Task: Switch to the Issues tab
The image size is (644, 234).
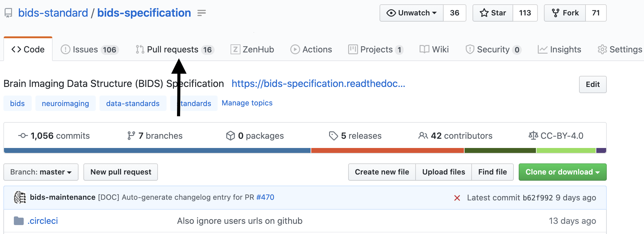Action: coord(90,50)
